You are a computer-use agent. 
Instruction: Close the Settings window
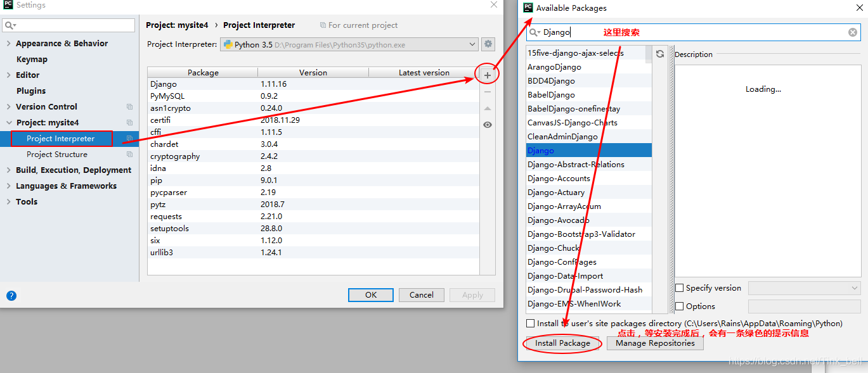pos(494,5)
